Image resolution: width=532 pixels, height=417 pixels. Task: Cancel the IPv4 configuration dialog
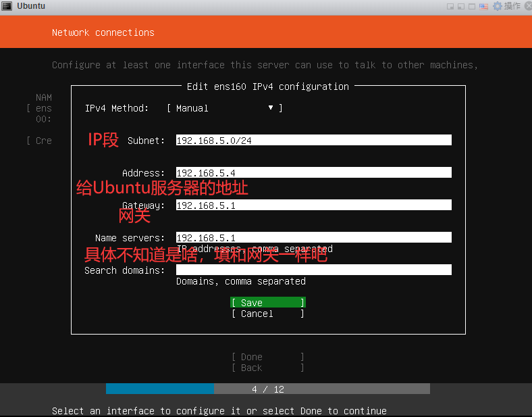267,314
